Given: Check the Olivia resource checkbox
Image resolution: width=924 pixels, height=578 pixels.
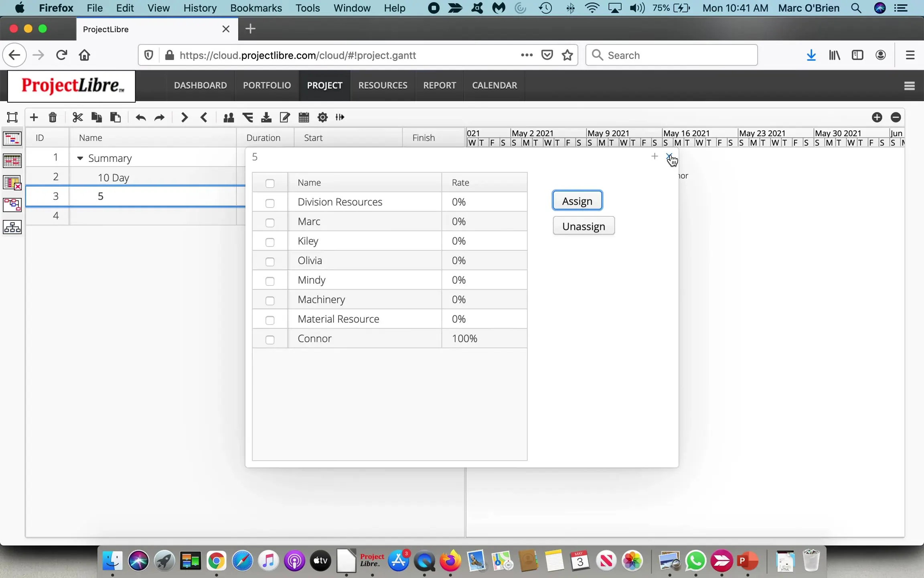Looking at the screenshot, I should pos(270,262).
